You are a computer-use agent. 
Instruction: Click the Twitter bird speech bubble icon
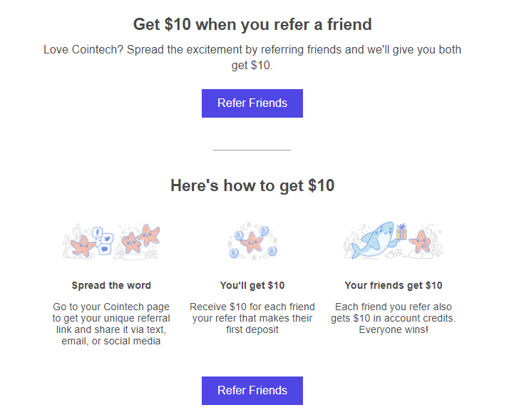tap(107, 239)
